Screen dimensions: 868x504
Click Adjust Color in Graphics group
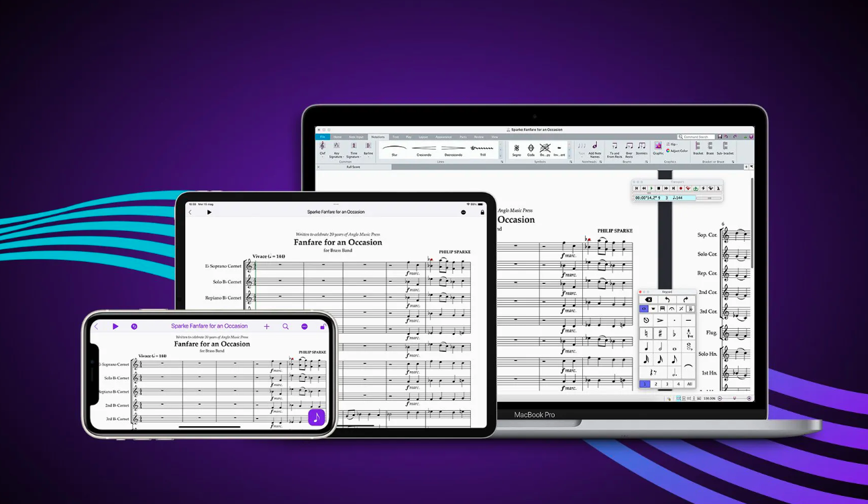point(677,151)
